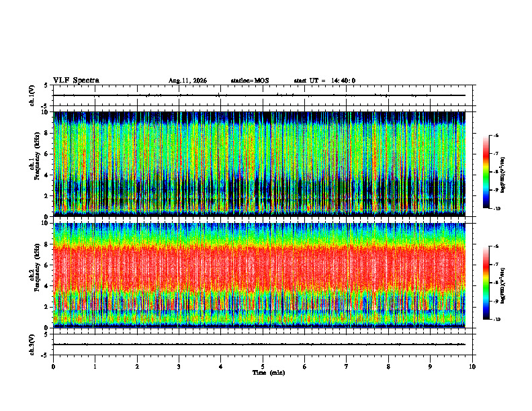Click the VLF Spectra title text
This screenshot has height=411, width=532.
[76, 81]
